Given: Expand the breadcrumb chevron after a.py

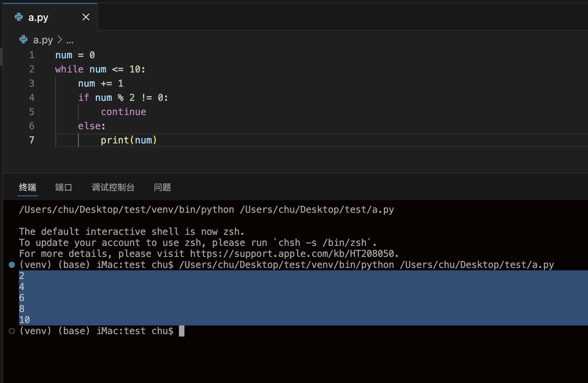Looking at the screenshot, I should [60, 40].
